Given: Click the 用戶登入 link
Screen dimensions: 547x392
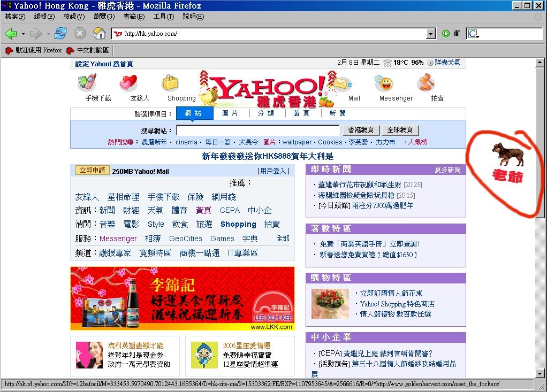Looking at the screenshot, I should pyautogui.click(x=273, y=171).
